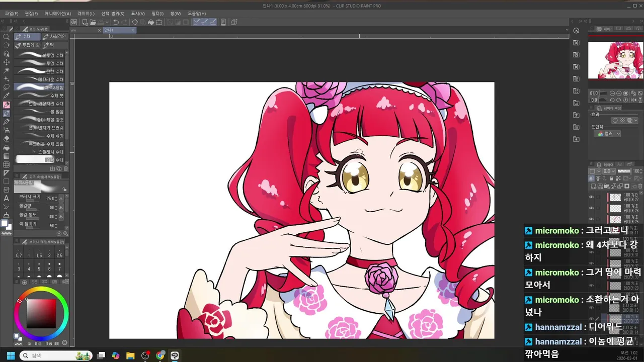
Task: Open the 레이어(L) menu
Action: click(x=86, y=14)
